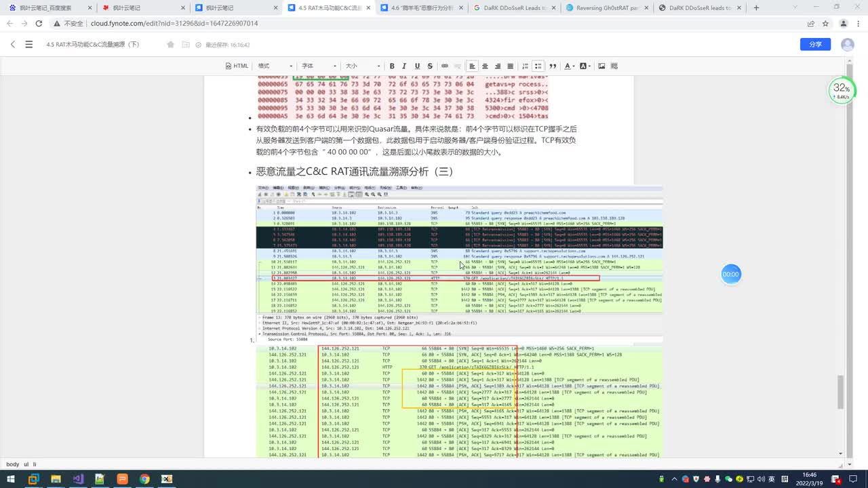Screen dimensions: 868x488
Task: Open the Chrome three-dot menu
Action: click(858, 23)
